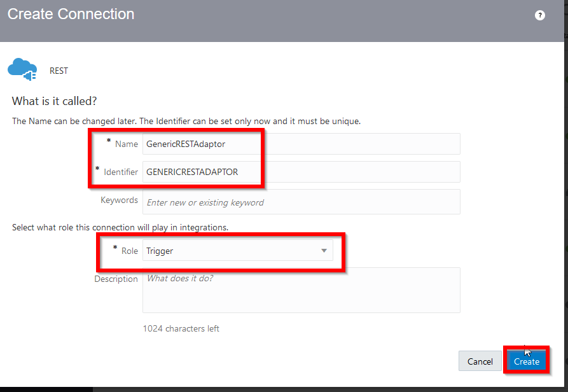Click the Identifier field label
This screenshot has width=568, height=392.
pos(121,172)
